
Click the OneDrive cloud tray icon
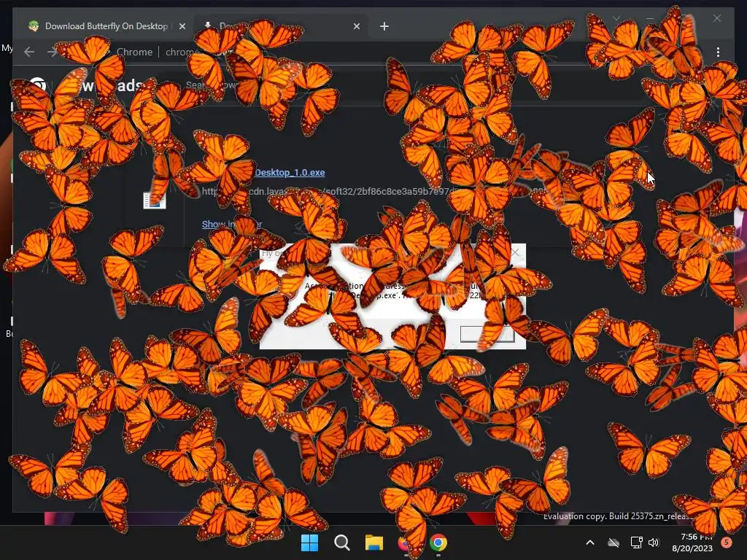[x=614, y=542]
